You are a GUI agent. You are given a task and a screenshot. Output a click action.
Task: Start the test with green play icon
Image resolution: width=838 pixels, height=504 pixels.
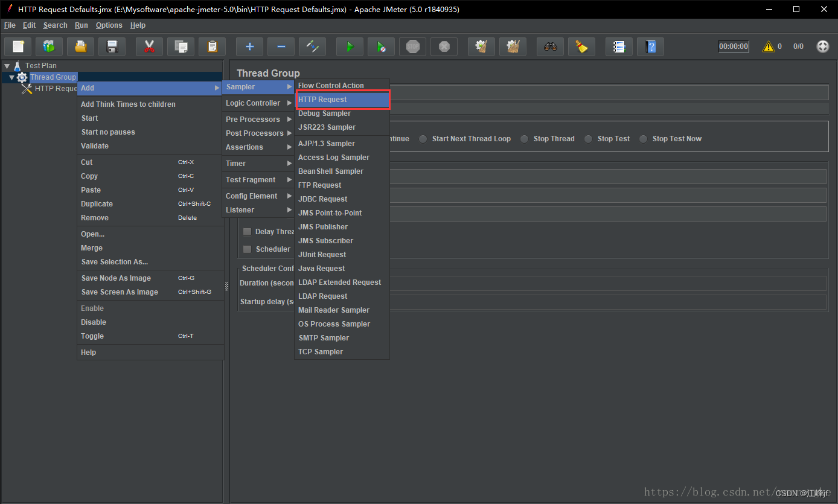(350, 46)
